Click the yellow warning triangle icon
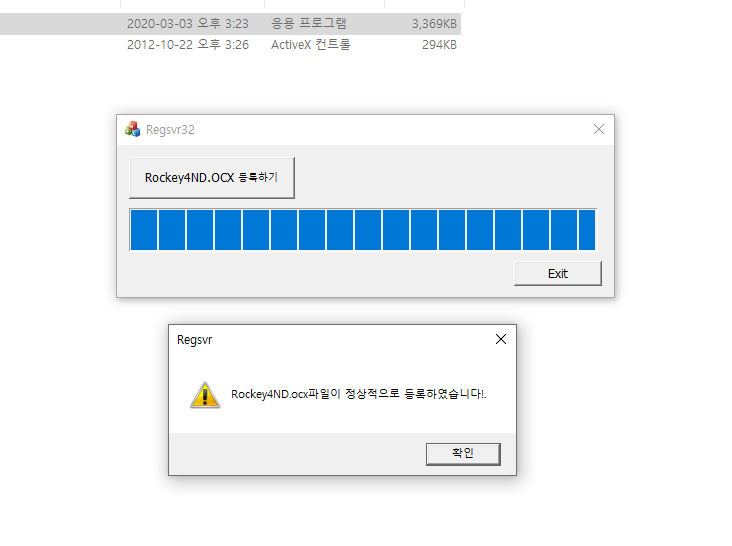Image resolution: width=732 pixels, height=546 pixels. 205,395
